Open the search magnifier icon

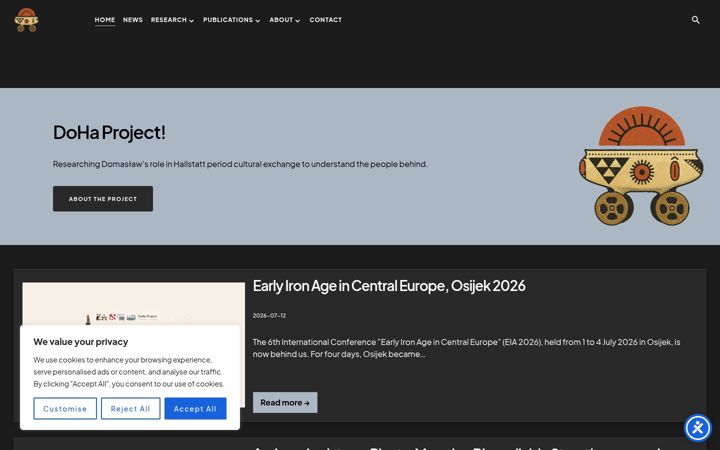695,20
